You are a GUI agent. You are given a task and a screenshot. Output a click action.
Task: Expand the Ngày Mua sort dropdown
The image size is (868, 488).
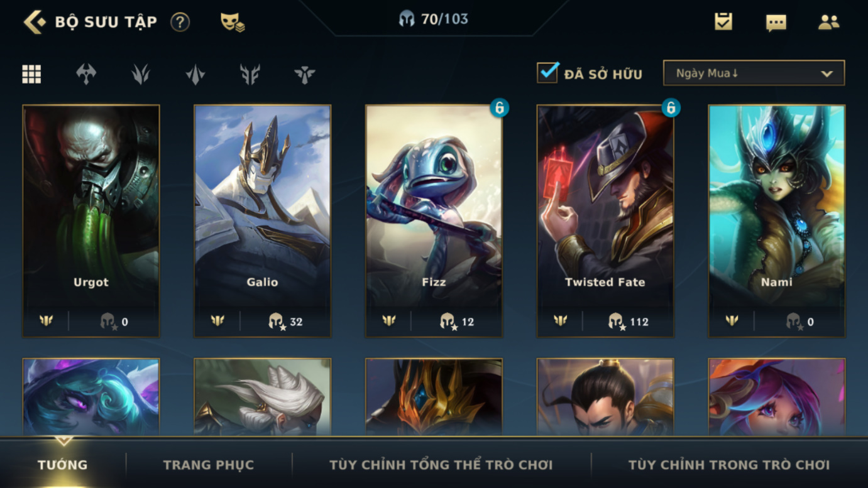click(x=754, y=73)
